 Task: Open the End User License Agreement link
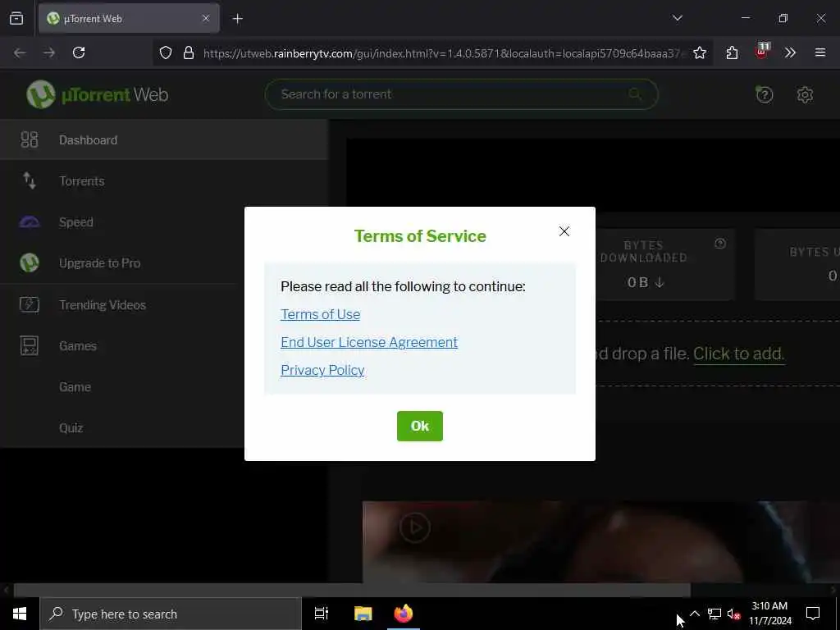369,342
